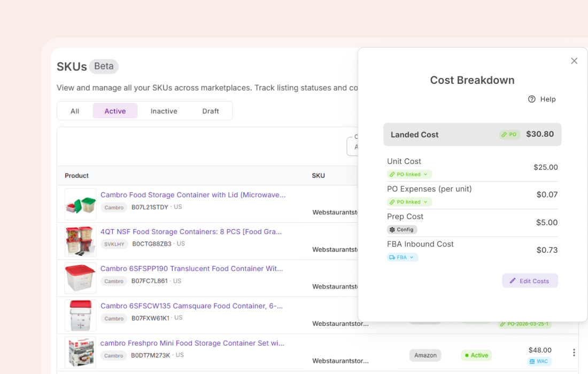Open Cambro Food Storage Container with Lid link

pos(193,195)
